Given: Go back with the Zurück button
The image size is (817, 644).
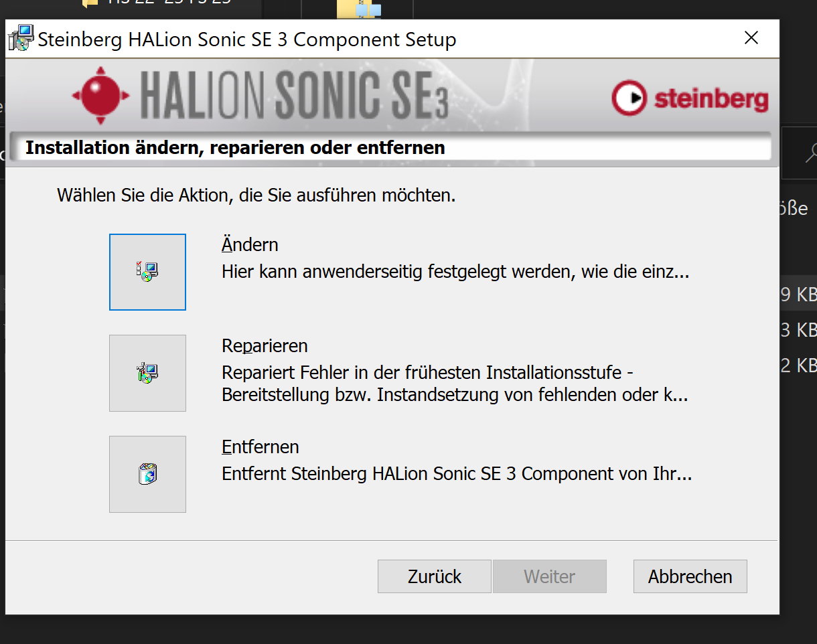Looking at the screenshot, I should (x=435, y=576).
